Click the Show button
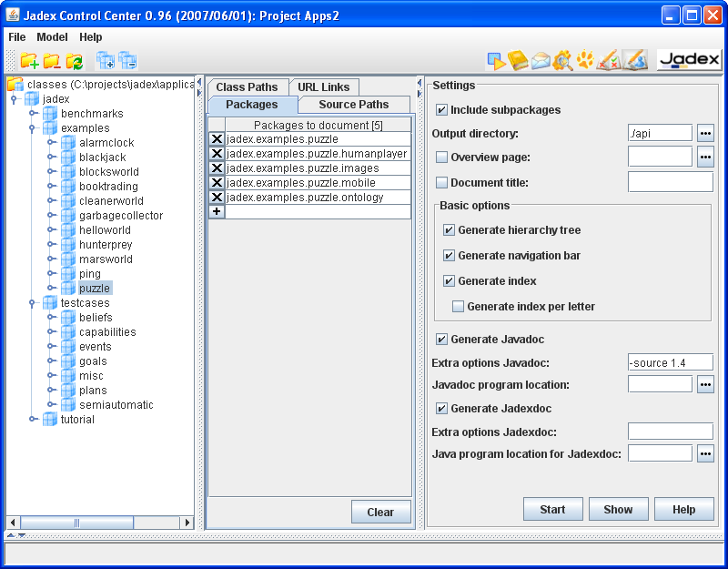728x569 pixels. coord(618,510)
